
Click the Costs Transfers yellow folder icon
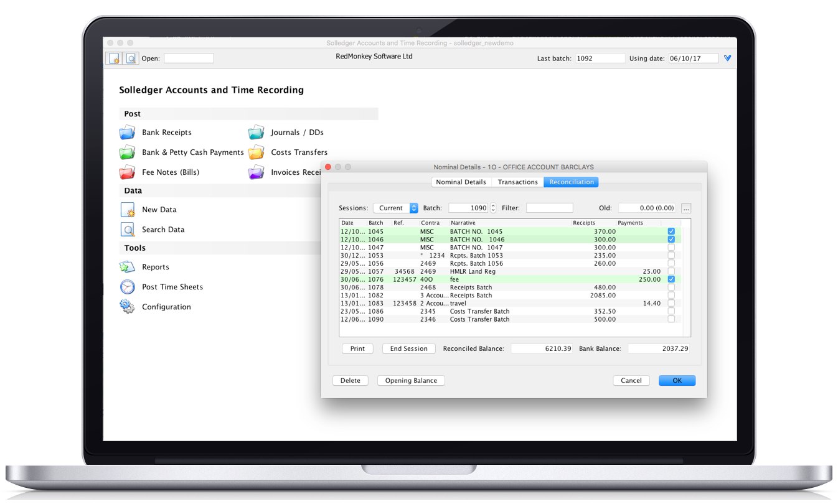click(256, 152)
